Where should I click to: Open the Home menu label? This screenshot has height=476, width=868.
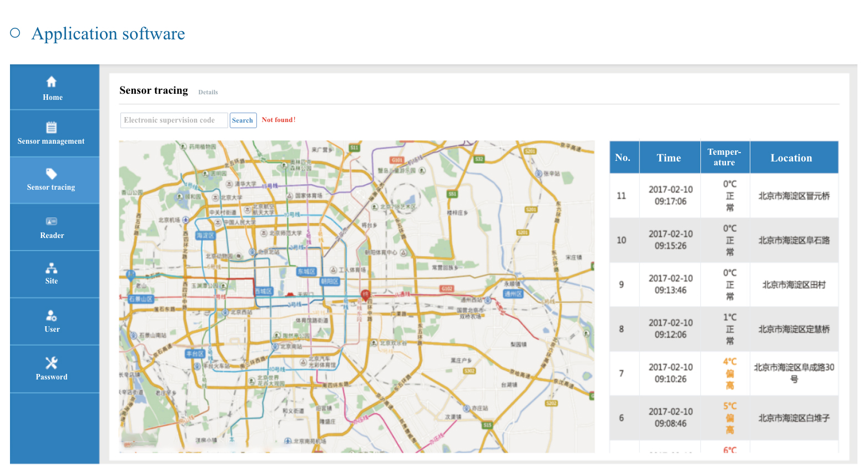(53, 97)
